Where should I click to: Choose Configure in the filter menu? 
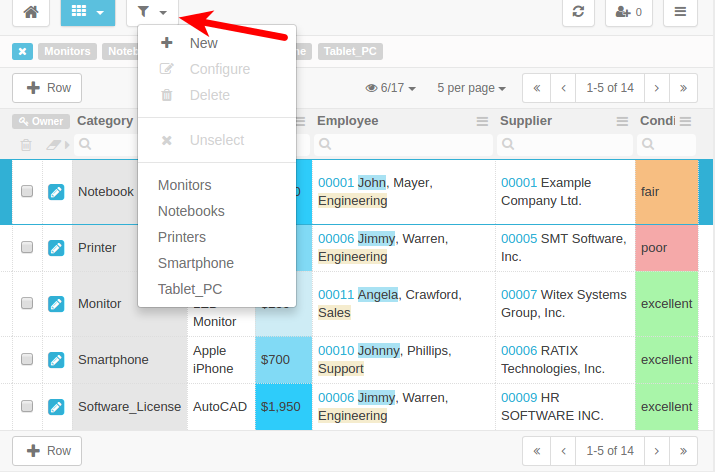pos(217,69)
